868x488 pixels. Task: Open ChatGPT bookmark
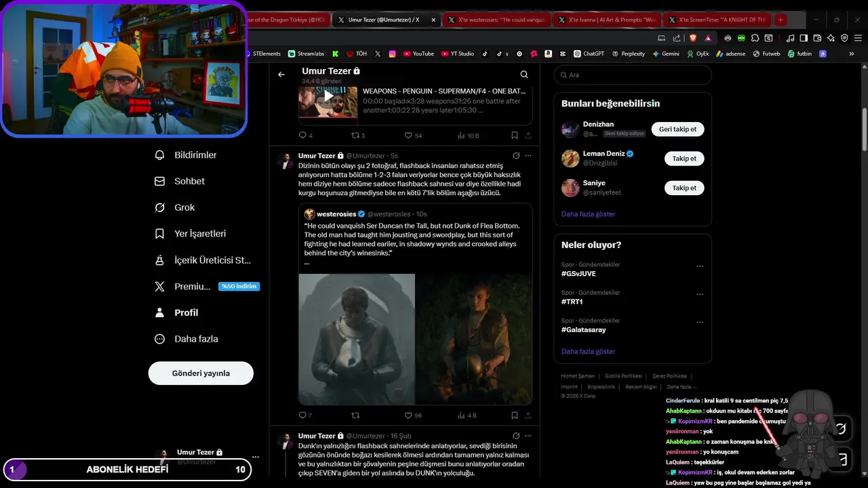coord(589,54)
